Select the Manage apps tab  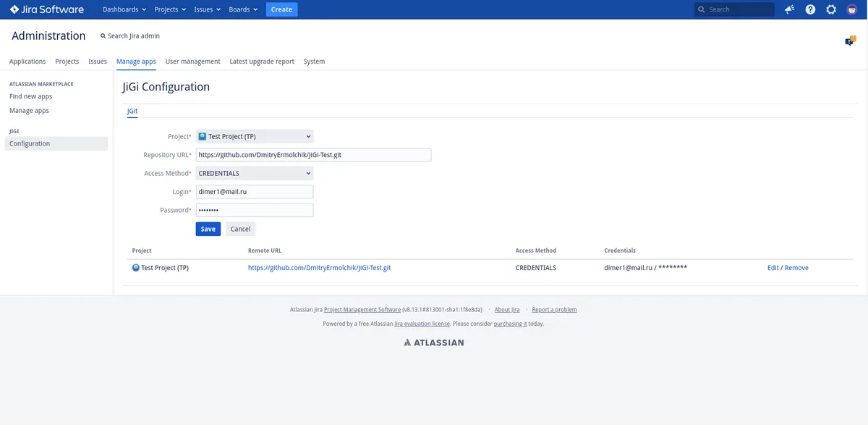click(136, 62)
